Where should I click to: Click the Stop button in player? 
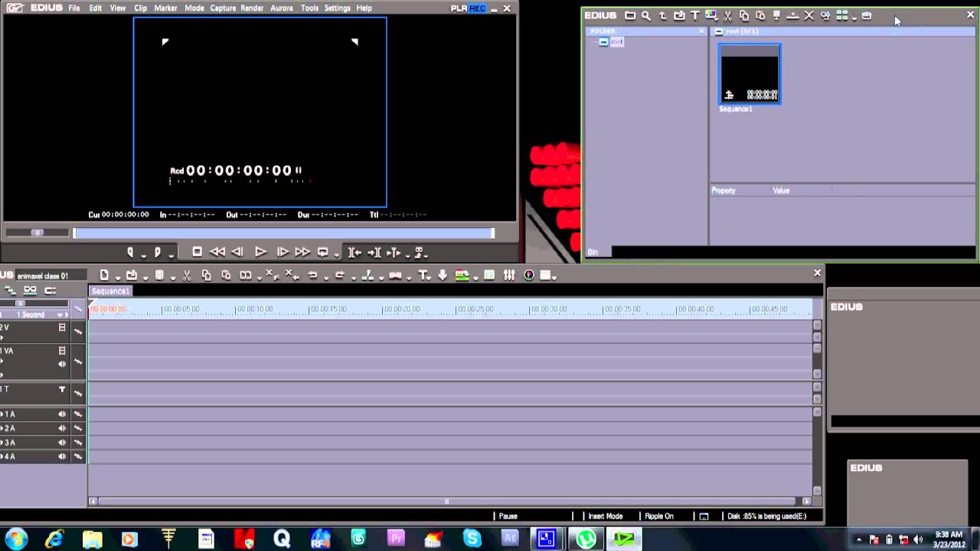(x=197, y=252)
